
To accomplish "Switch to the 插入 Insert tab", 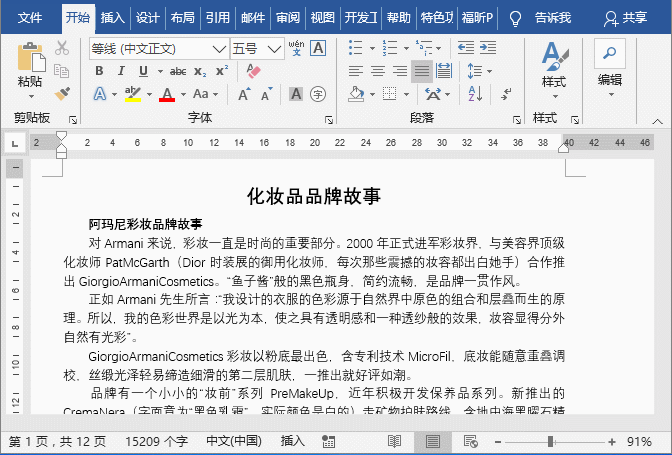I will (113, 18).
